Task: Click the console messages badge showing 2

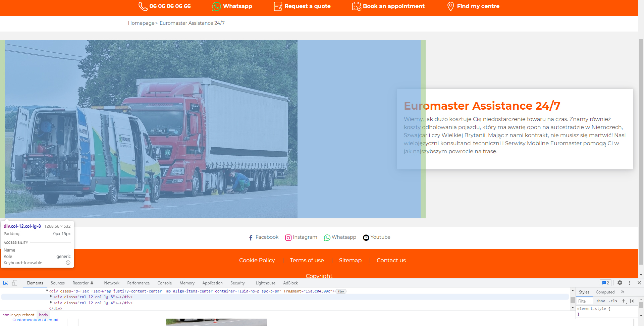Action: tap(605, 283)
